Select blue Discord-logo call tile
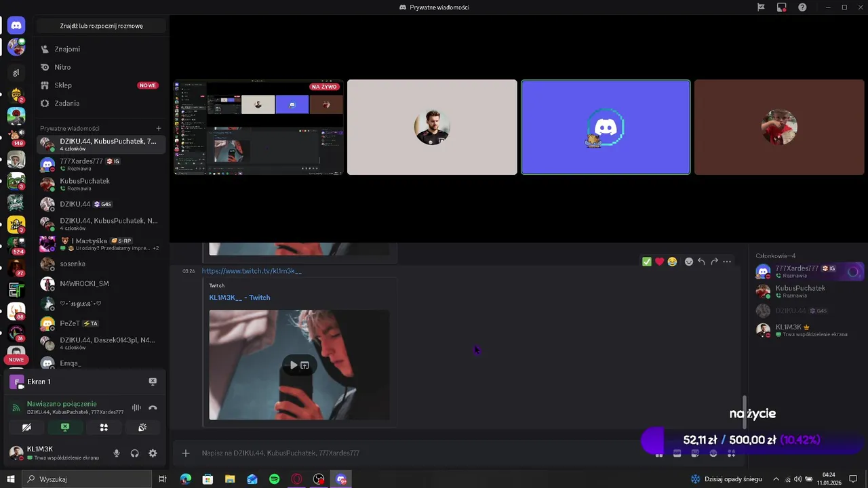This screenshot has height=488, width=868. pos(606,127)
